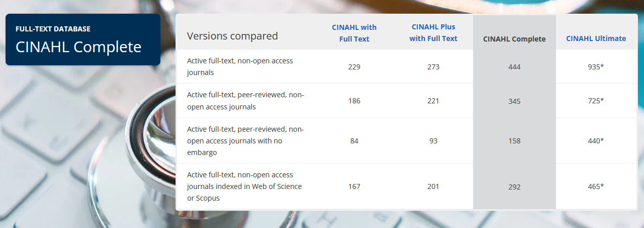Select the 158 cell in CINAHL Complete column
Viewport: 644px width, 228px height.
pyautogui.click(x=514, y=141)
